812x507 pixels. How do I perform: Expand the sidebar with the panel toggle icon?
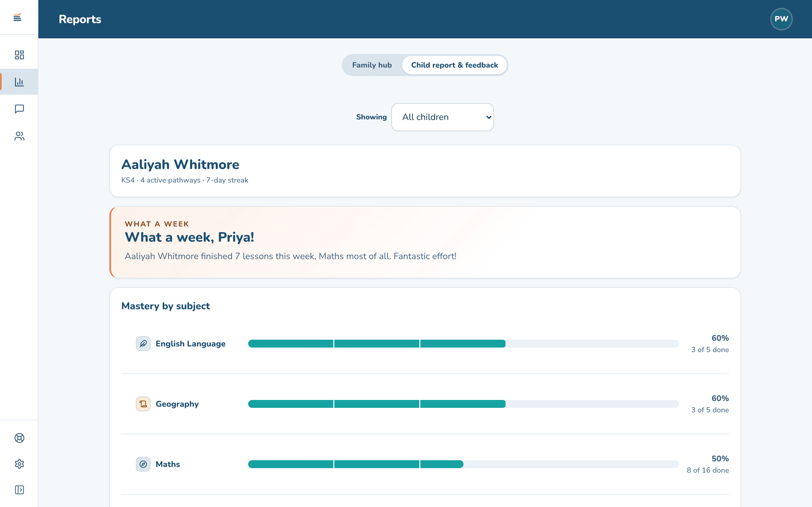point(19,490)
